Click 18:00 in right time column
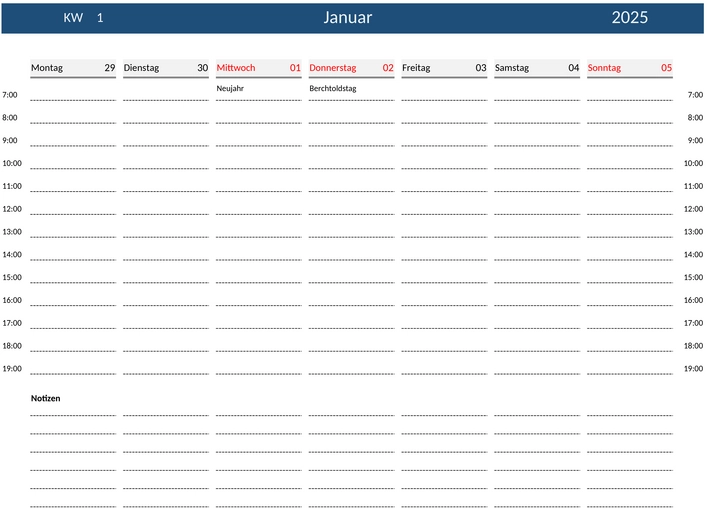This screenshot has height=509, width=707. pos(693,346)
